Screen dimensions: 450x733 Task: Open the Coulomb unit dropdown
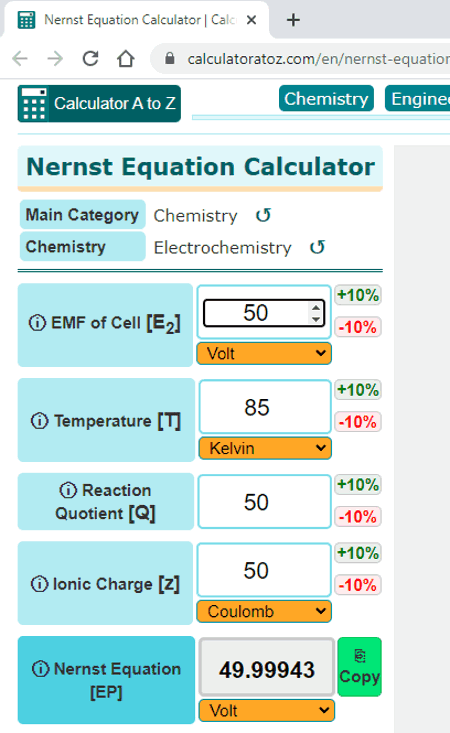click(264, 611)
